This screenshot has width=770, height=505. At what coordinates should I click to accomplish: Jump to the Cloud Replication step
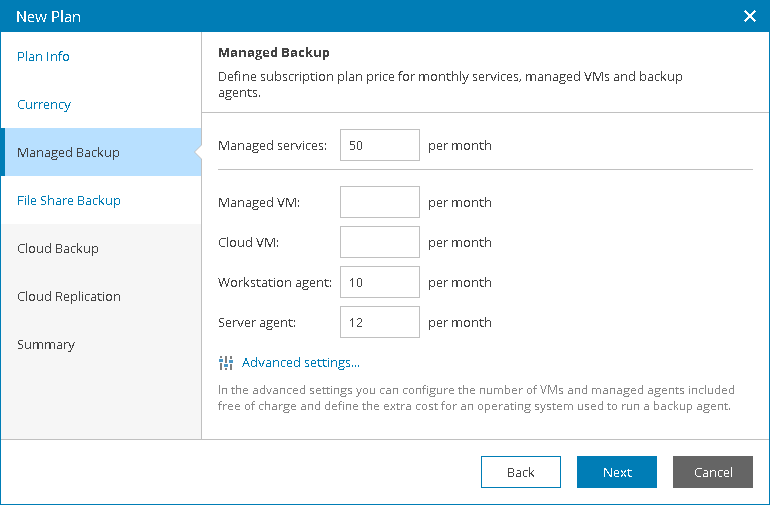click(69, 297)
